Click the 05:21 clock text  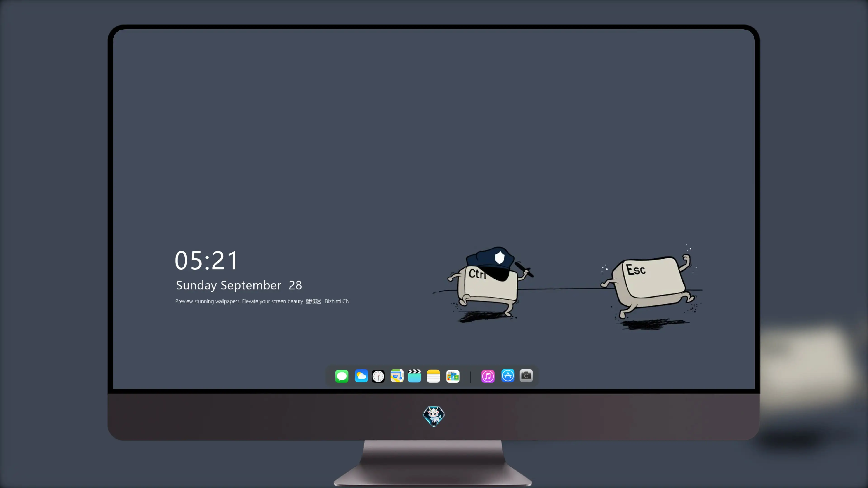pos(206,260)
